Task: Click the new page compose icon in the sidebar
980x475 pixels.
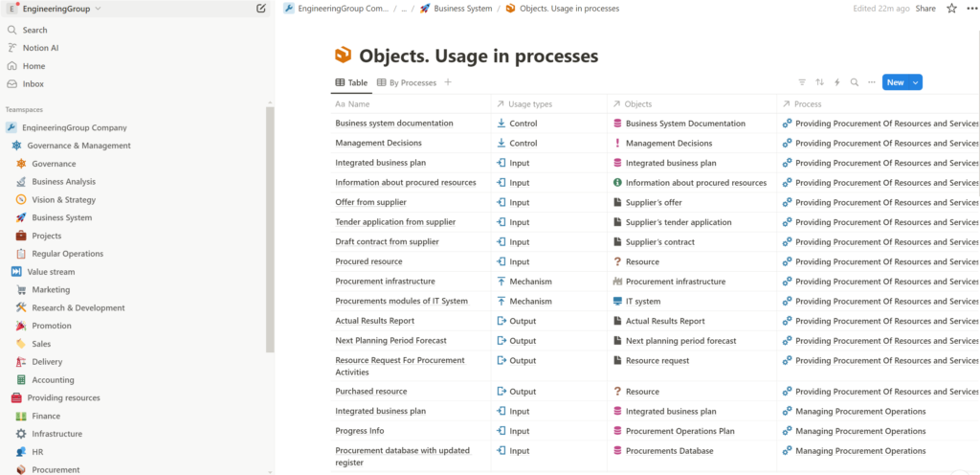Action: tap(261, 9)
